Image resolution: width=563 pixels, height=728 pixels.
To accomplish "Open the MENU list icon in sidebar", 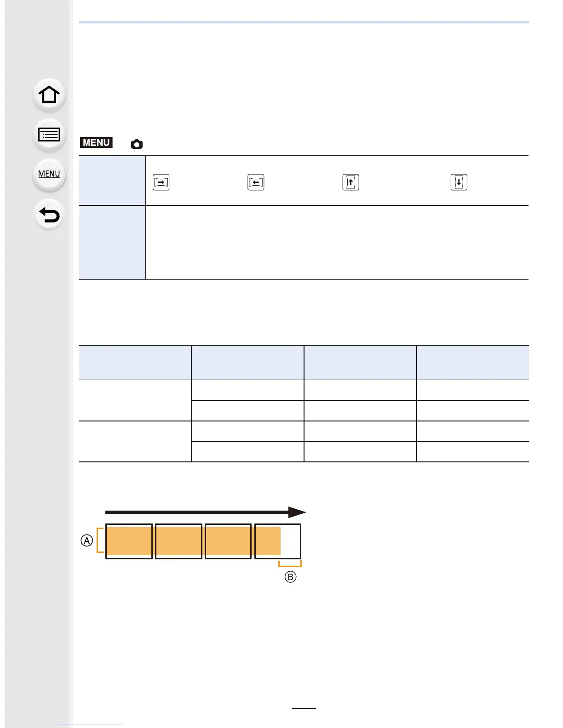I will pos(49,174).
